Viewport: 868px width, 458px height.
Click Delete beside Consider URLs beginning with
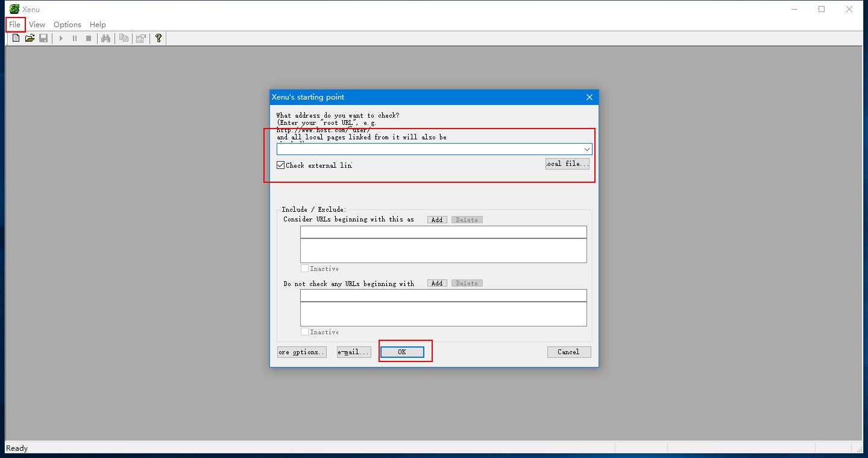coord(467,220)
